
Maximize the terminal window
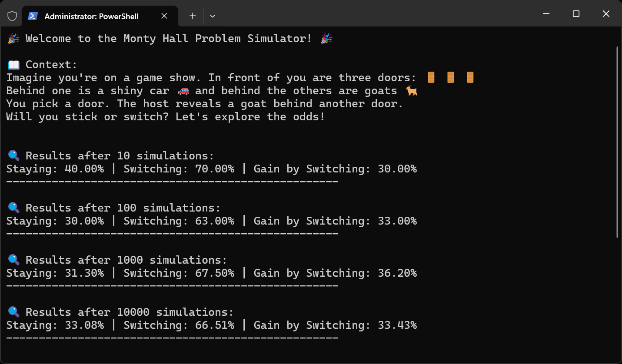pos(576,14)
